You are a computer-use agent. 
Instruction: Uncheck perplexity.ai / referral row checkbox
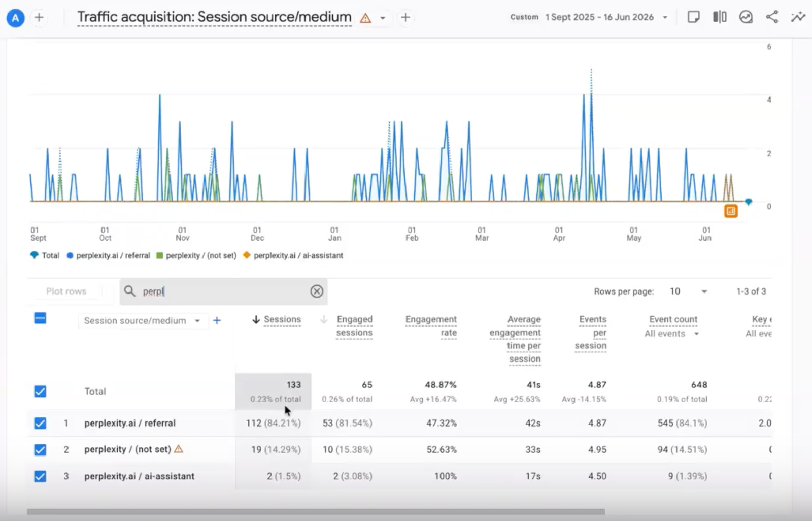click(40, 423)
